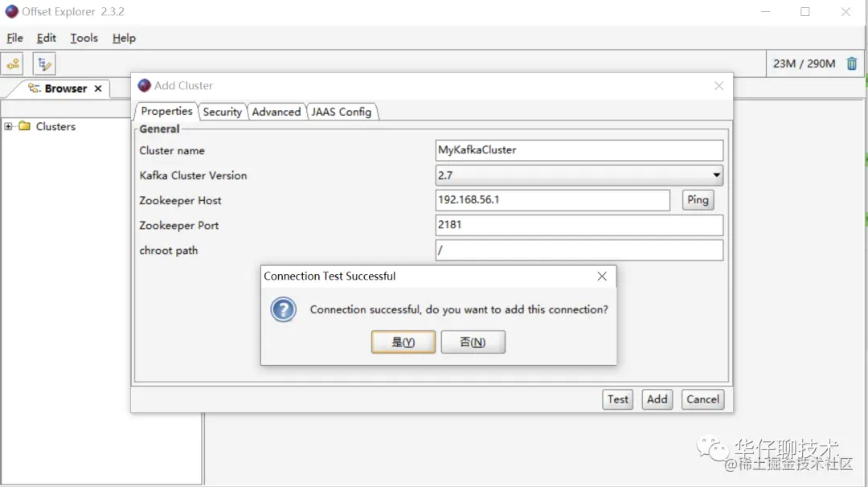Screen dimensions: 868x487
Task: Minimize the Offset Explorer window
Action: [x=766, y=11]
